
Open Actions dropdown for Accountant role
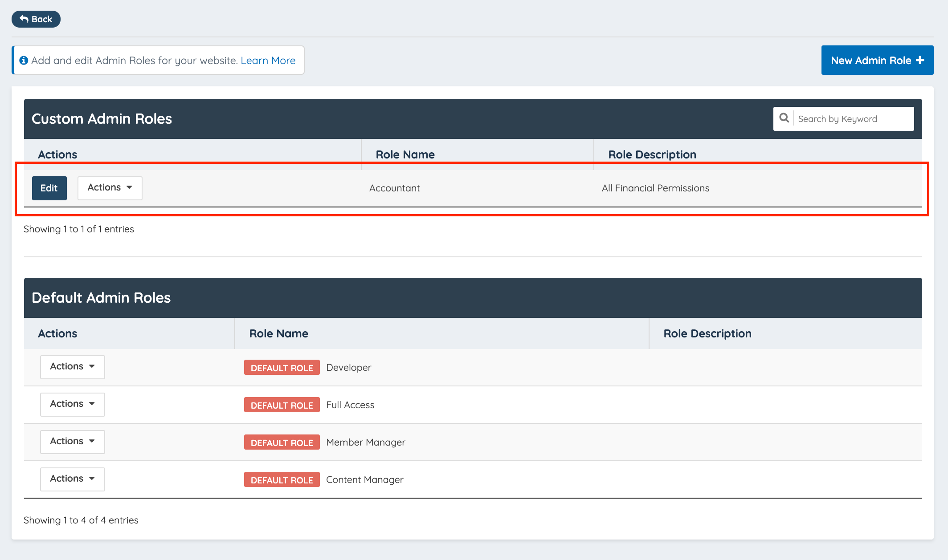110,188
